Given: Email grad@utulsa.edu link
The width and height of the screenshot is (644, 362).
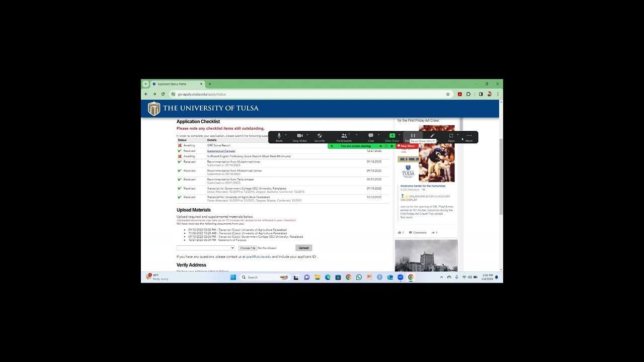Looking at the screenshot, I should coord(259,256).
